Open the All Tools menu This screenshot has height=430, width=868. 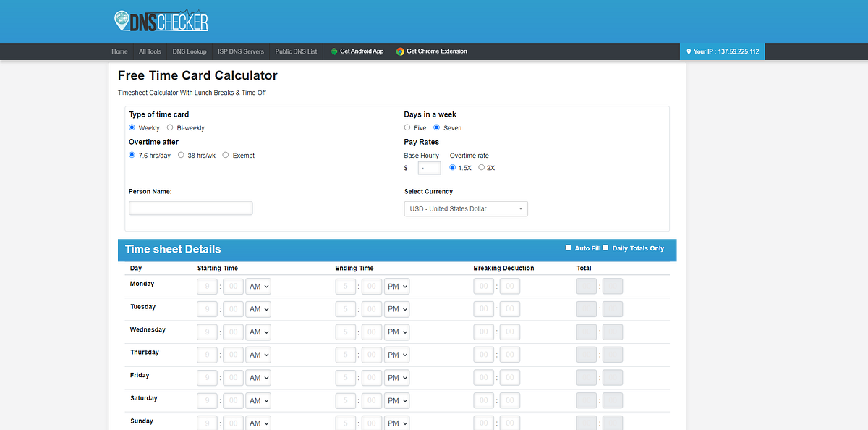click(x=150, y=51)
